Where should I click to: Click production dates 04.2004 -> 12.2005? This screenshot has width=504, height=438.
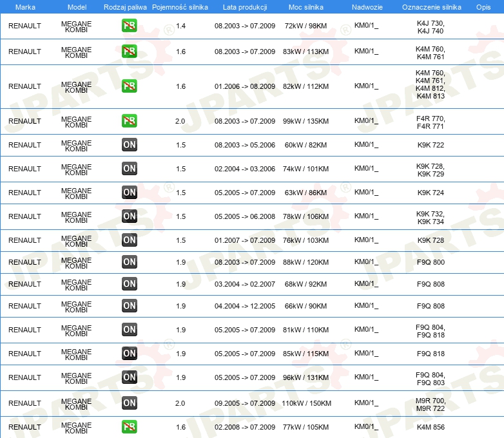[245, 306]
